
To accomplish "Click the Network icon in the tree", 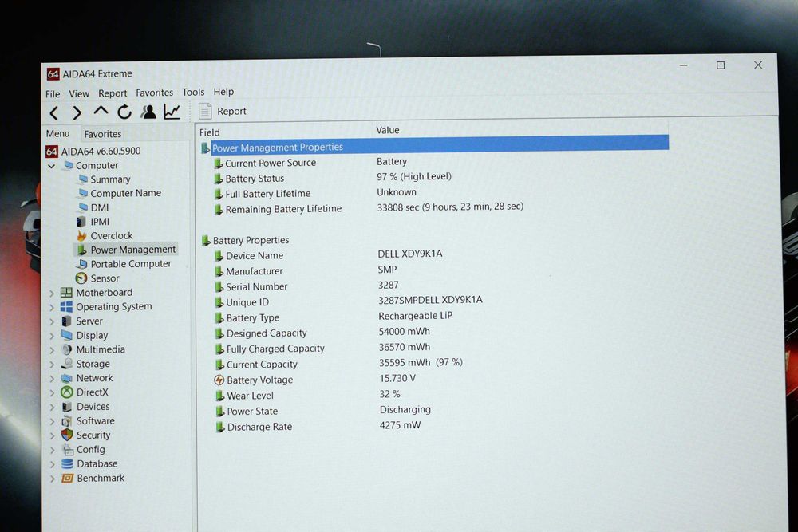I will pos(67,378).
